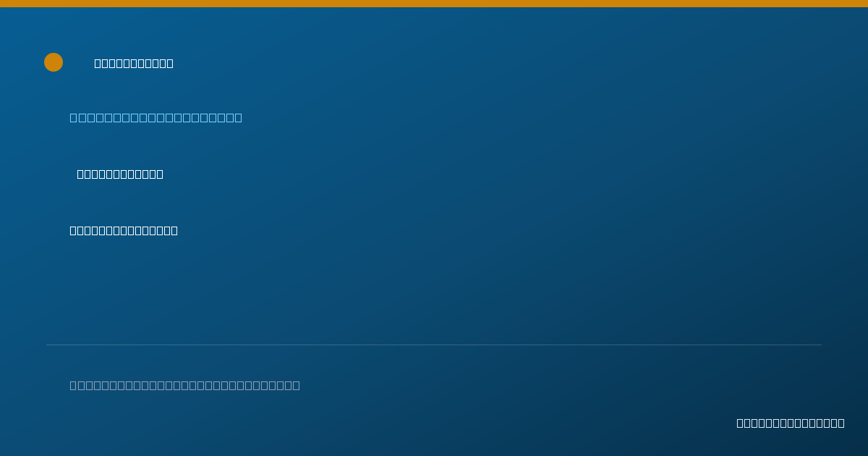Click the white text in the bottom right corner
Image resolution: width=868 pixels, height=456 pixels.
[790, 423]
